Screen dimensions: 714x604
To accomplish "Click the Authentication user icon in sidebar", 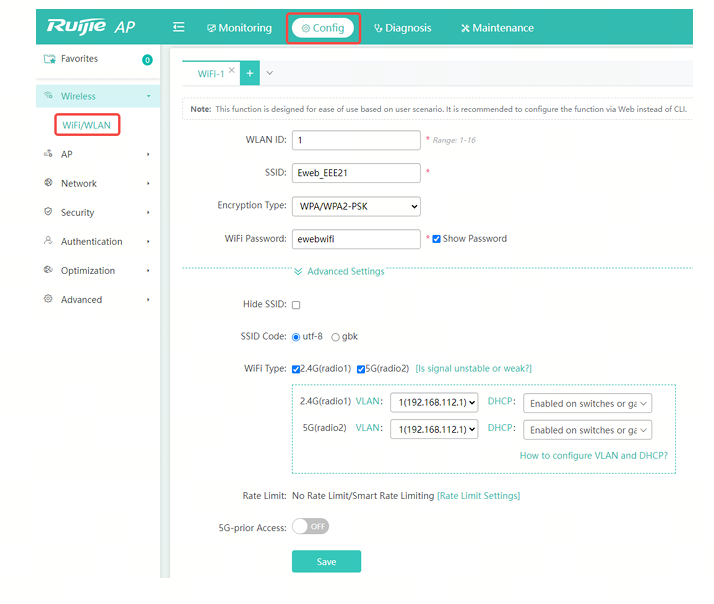I will [49, 241].
